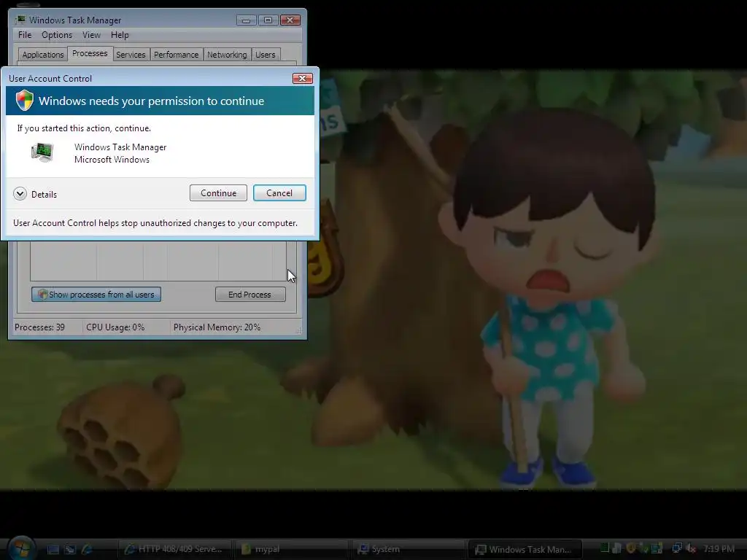Click the volume muted tray icon
The image size is (747, 560).
(x=691, y=548)
